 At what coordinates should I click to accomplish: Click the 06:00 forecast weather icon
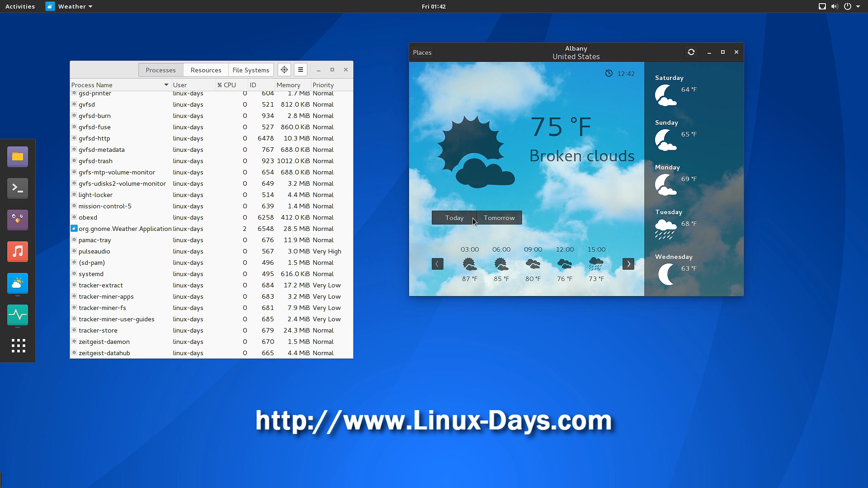(x=501, y=264)
